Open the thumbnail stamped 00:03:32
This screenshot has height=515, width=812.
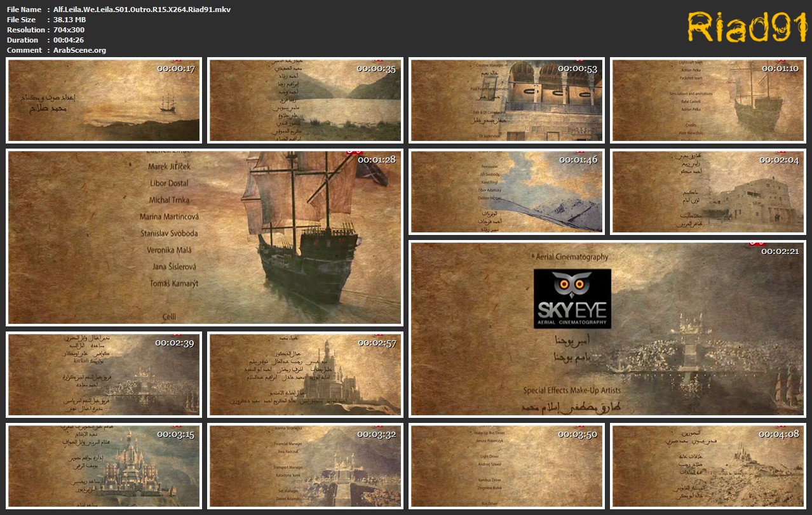tap(305, 466)
